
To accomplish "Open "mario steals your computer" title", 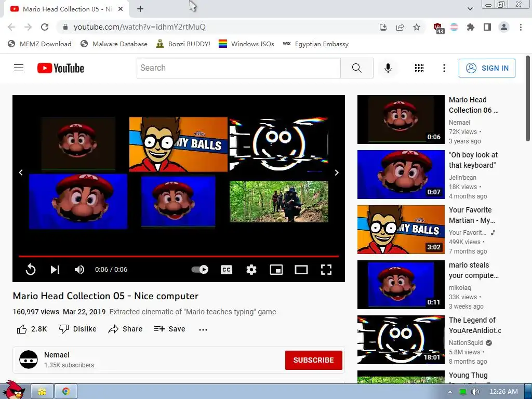I will [474, 270].
